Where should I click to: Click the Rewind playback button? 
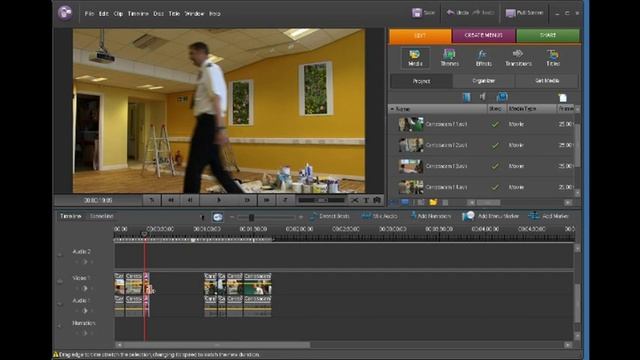tap(171, 200)
